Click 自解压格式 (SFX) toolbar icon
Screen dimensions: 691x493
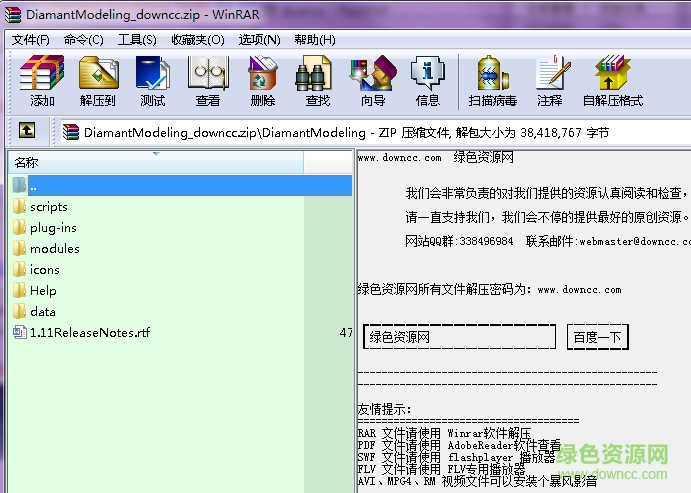(613, 80)
